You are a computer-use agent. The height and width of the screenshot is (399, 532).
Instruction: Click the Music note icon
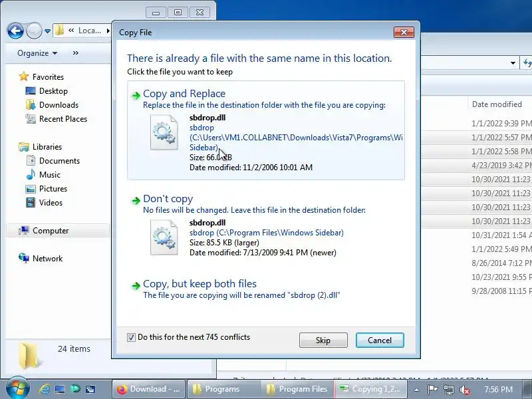pyautogui.click(x=31, y=174)
